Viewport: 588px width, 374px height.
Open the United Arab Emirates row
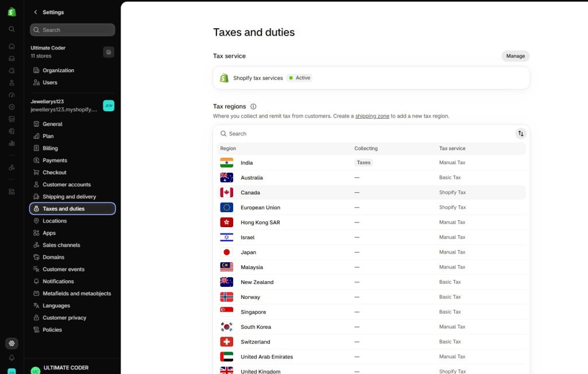tap(372, 357)
